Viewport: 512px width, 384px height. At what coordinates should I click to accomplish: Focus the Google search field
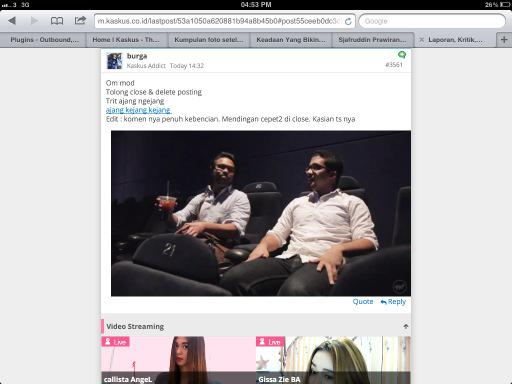432,21
